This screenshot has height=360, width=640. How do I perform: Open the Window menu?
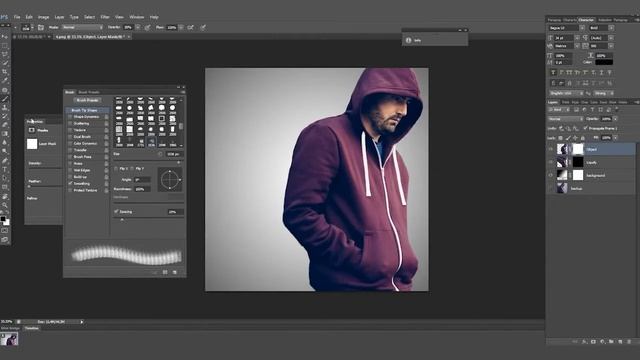click(137, 17)
